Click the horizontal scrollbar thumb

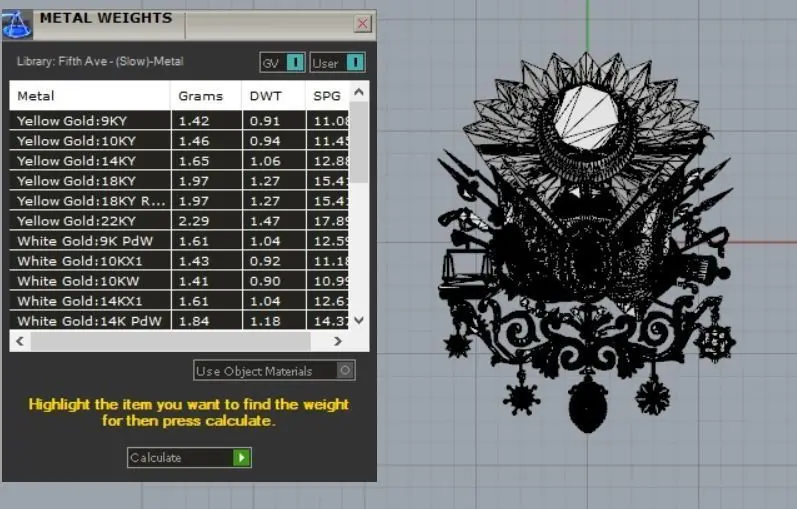point(170,341)
